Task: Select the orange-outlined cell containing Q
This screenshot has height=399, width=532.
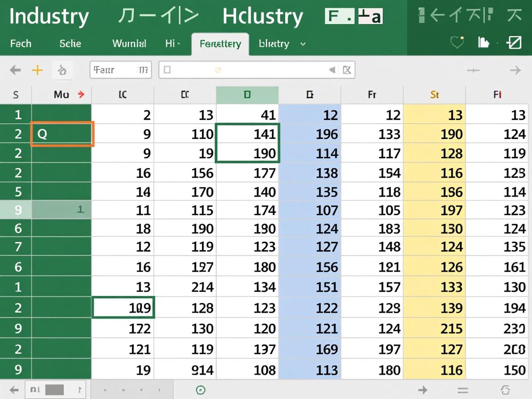Action: [x=62, y=134]
